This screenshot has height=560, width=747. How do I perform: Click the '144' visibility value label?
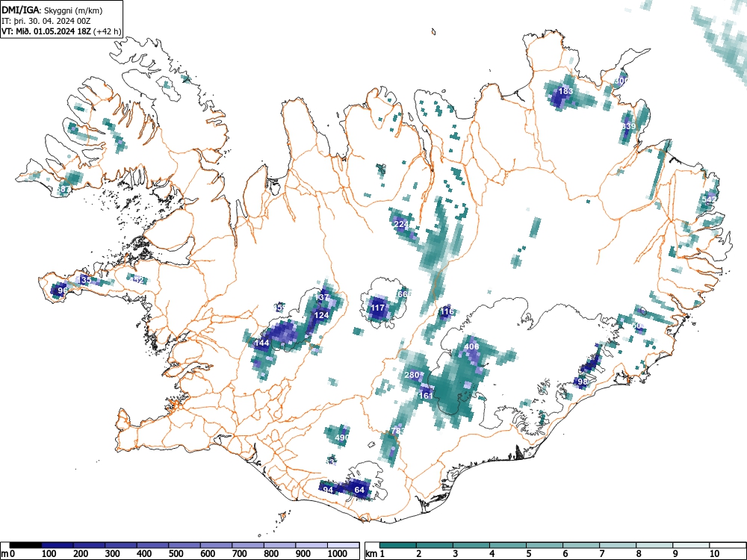[261, 343]
